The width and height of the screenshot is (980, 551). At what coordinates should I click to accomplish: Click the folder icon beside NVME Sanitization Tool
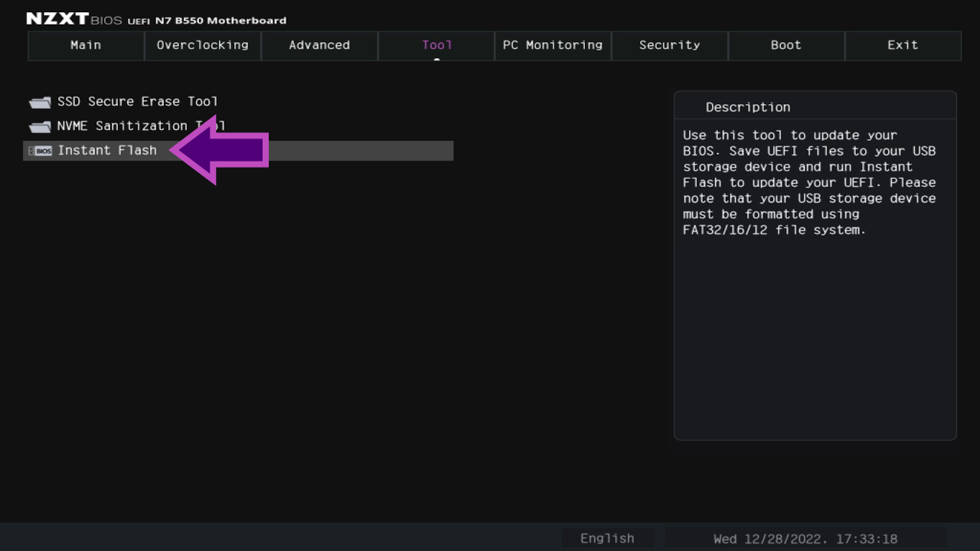point(39,126)
